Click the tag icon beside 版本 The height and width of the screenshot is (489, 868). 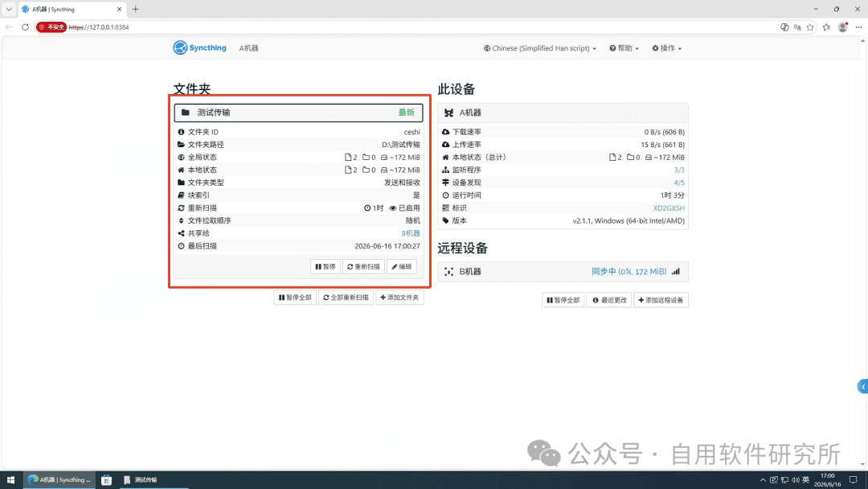click(x=445, y=220)
